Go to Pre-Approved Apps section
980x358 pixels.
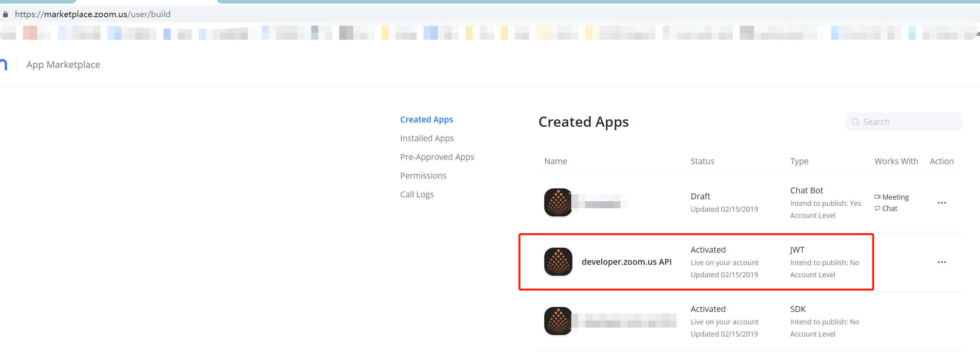437,157
